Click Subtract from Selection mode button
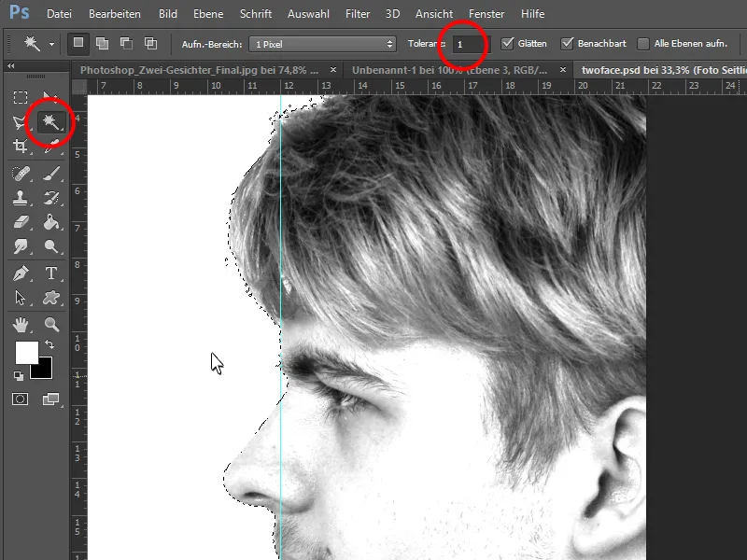747x560 pixels. click(126, 43)
